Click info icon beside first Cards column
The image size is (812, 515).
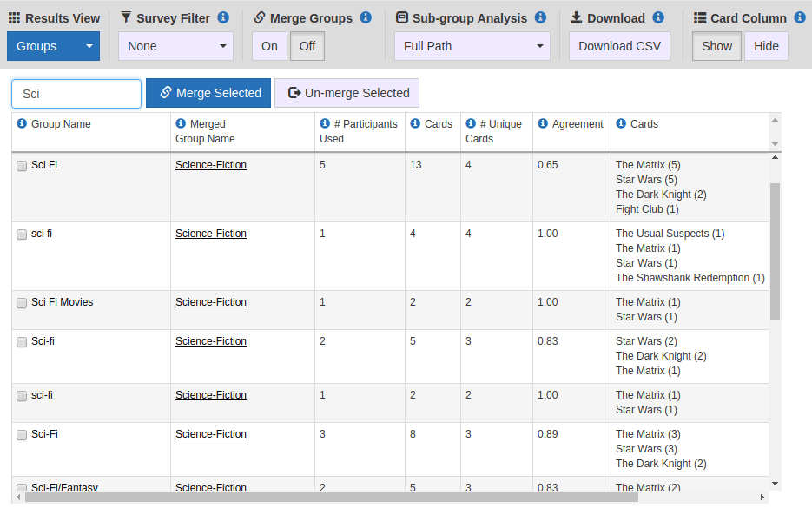415,123
